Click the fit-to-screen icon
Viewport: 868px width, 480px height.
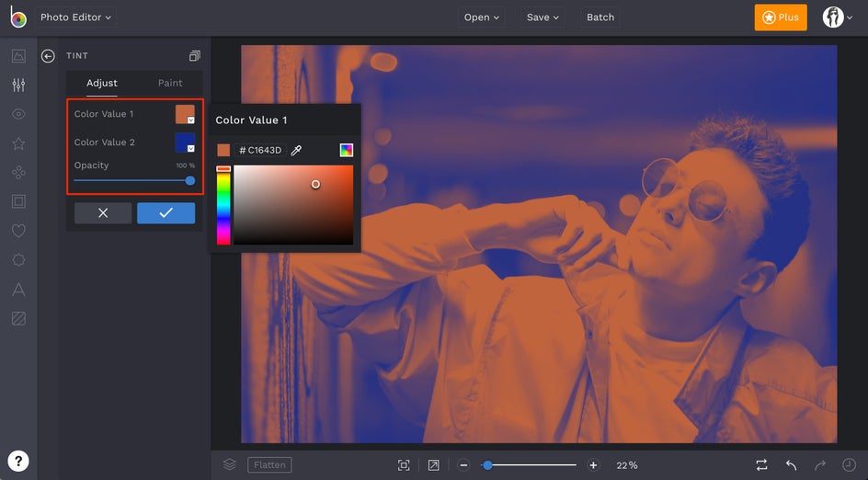(404, 465)
